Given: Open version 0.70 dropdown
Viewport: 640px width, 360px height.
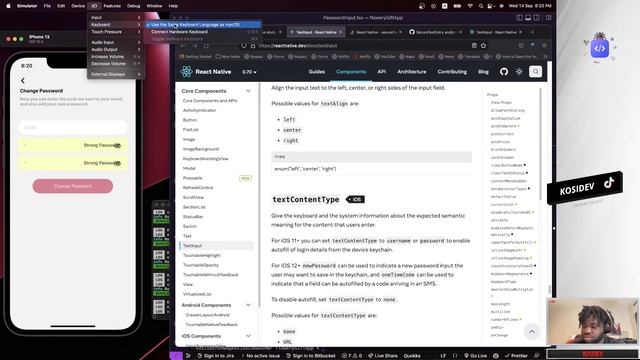Looking at the screenshot, I should (249, 72).
